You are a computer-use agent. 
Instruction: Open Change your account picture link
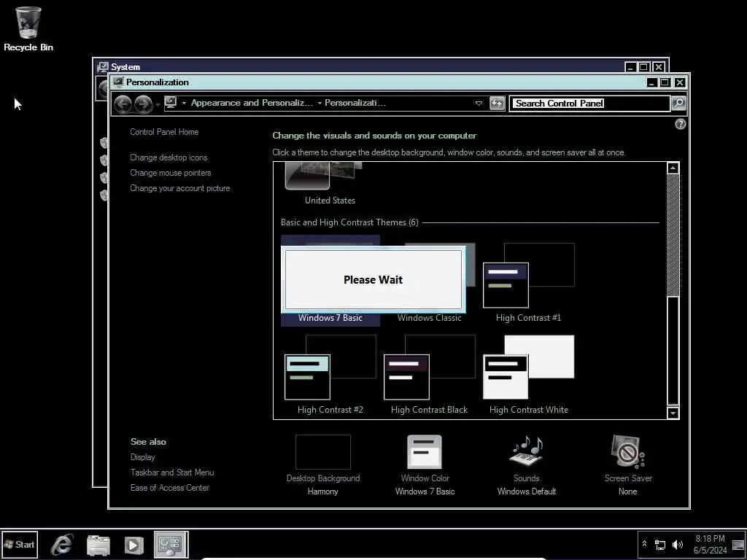(180, 188)
